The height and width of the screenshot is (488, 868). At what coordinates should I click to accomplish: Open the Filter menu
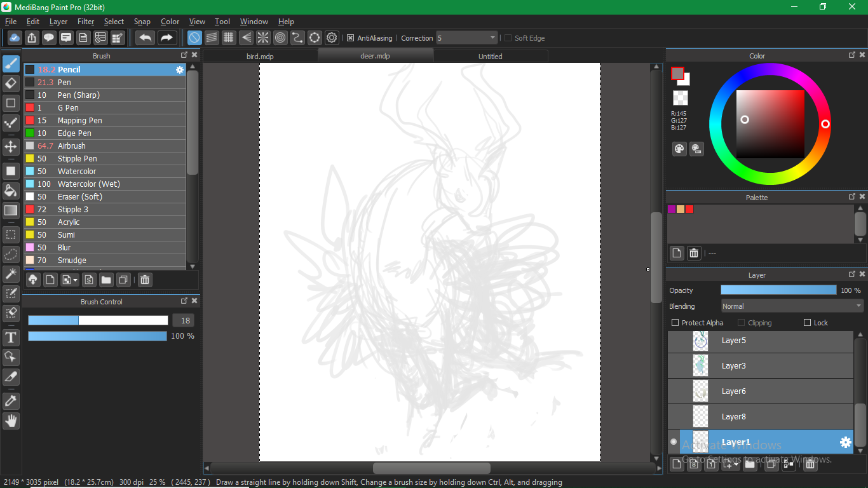pyautogui.click(x=86, y=22)
